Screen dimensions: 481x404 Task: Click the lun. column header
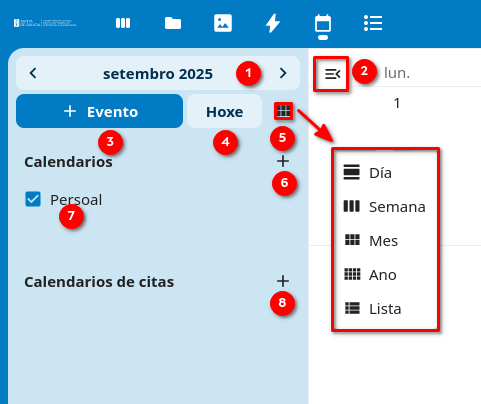397,73
